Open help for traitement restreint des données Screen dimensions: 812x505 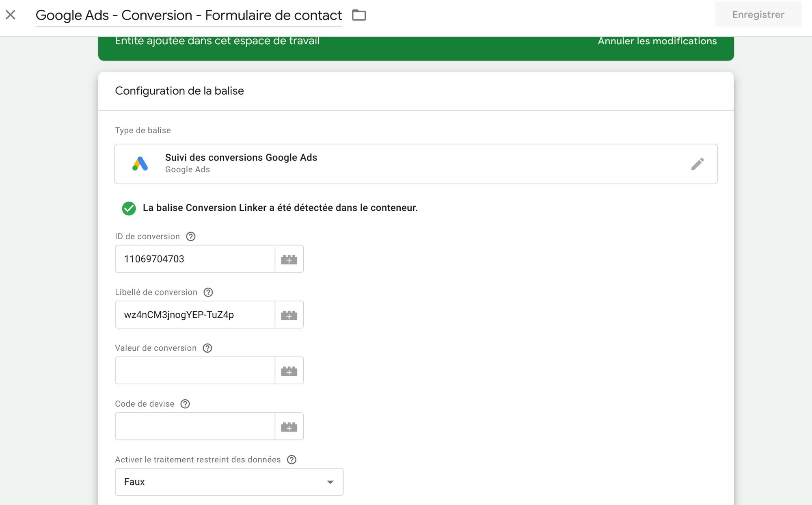coord(292,459)
